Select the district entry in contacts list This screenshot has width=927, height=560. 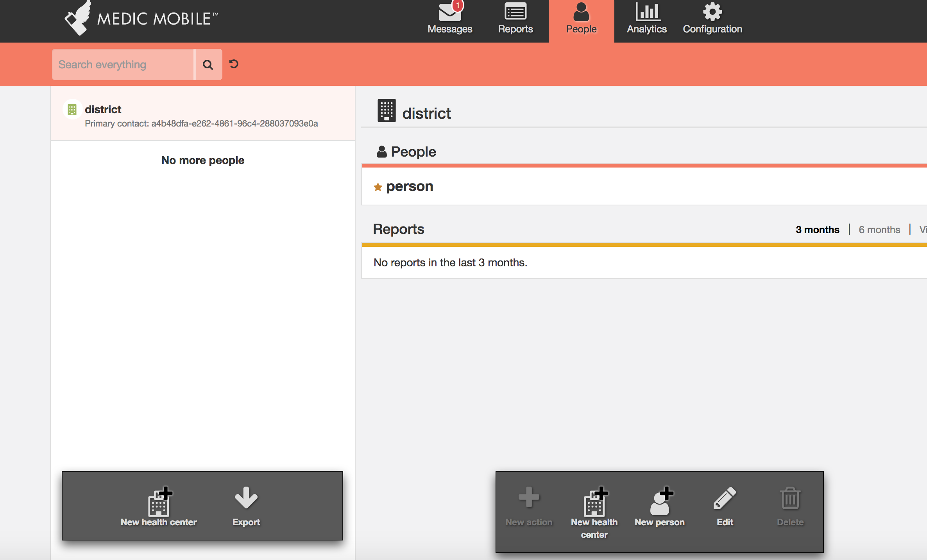(x=203, y=114)
